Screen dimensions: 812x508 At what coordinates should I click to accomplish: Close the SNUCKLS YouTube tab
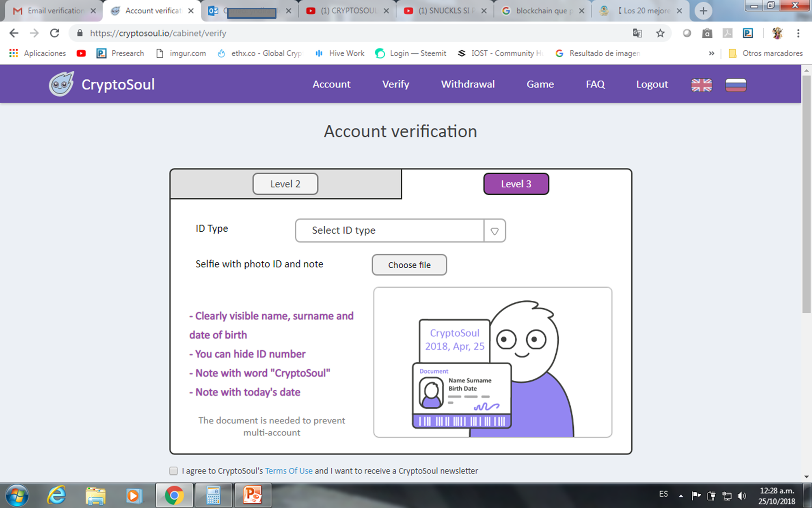point(484,11)
